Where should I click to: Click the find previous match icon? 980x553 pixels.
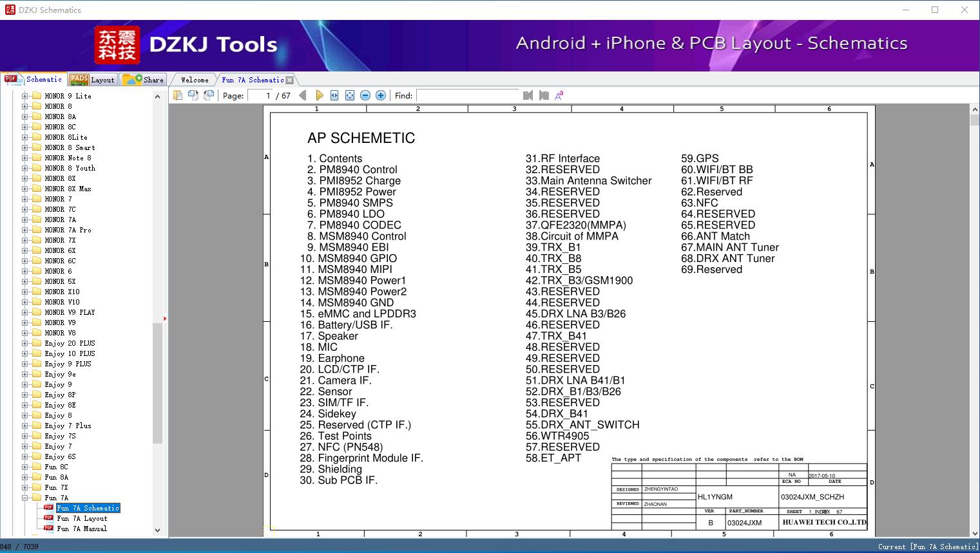tap(528, 95)
